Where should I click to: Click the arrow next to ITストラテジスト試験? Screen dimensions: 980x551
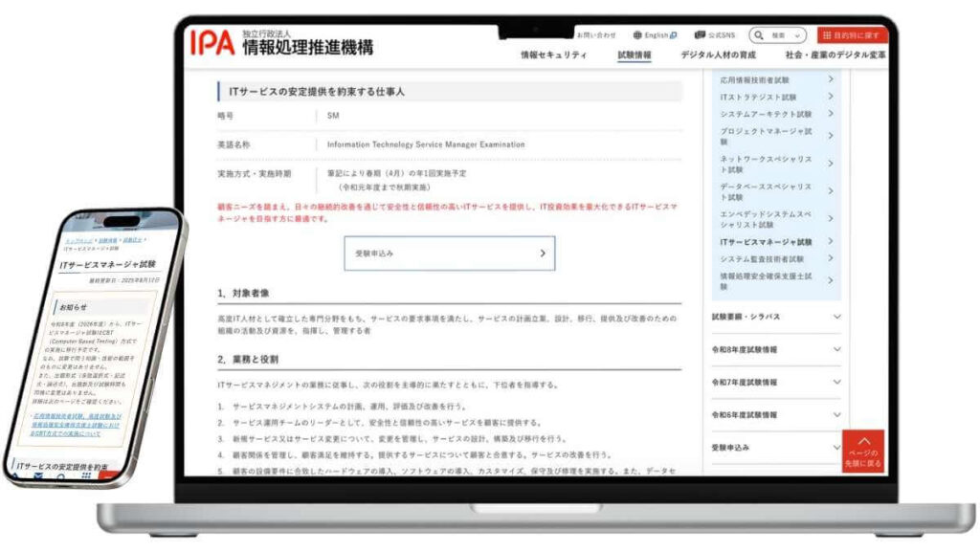point(830,97)
